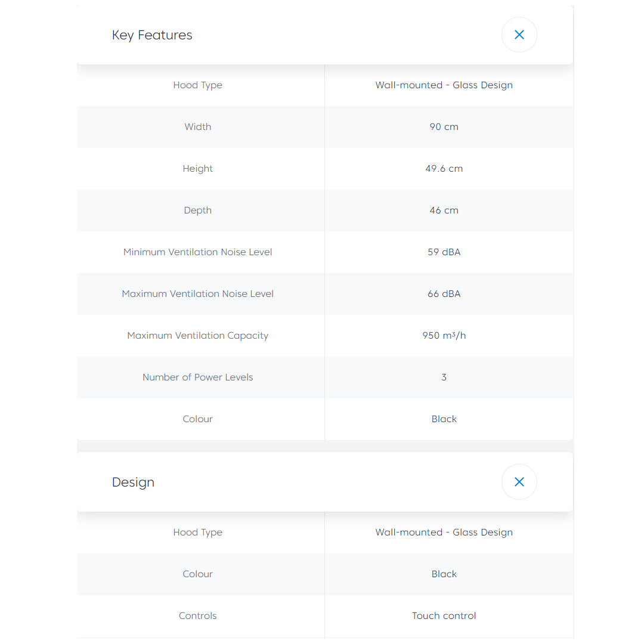Select the Width row label
The image size is (644, 644).
click(x=197, y=127)
